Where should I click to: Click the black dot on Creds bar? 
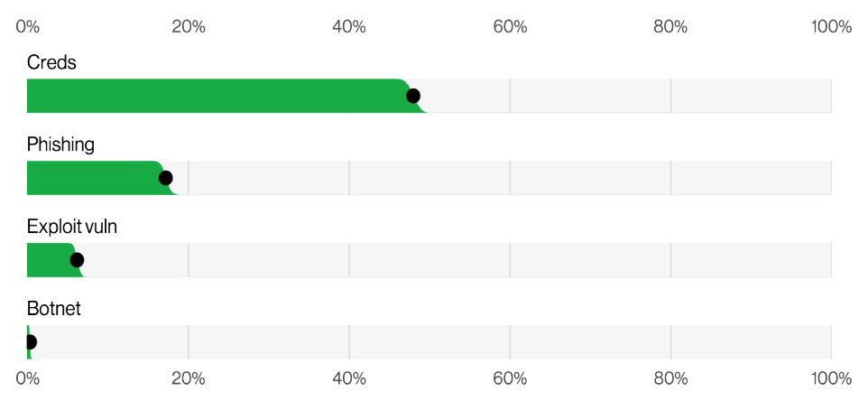[x=413, y=96]
